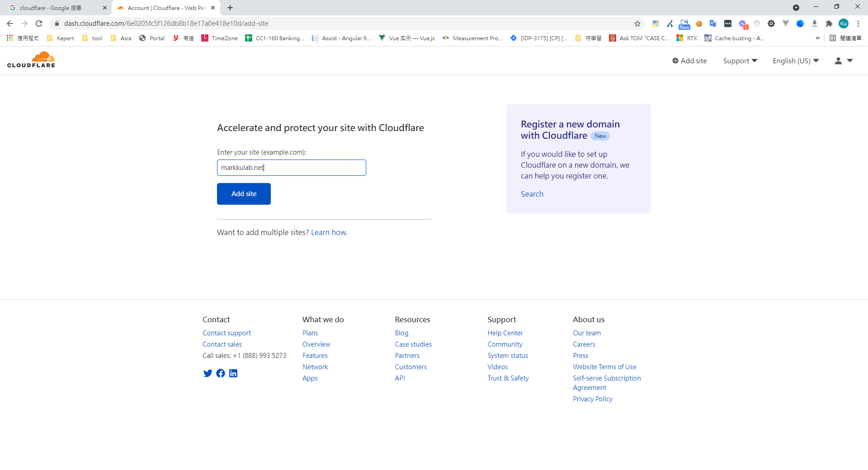The height and width of the screenshot is (470, 868).
Task: Click the back navigation arrow
Action: click(x=10, y=23)
